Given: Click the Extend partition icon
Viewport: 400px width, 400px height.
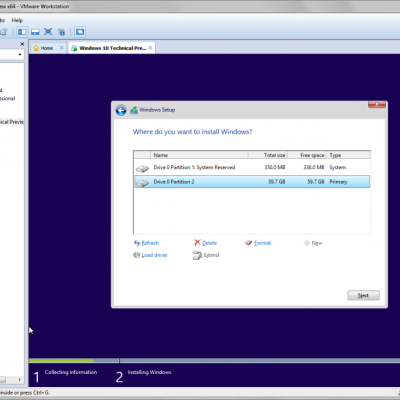Looking at the screenshot, I should [197, 255].
